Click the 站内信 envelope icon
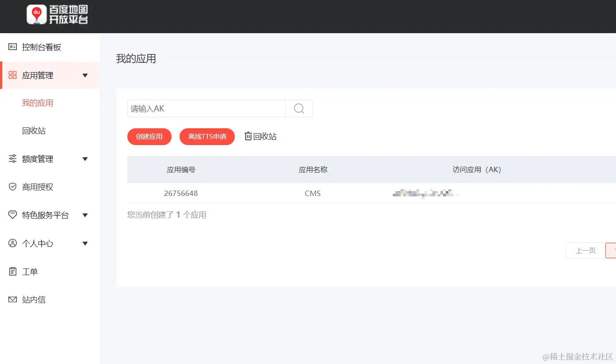616x364 pixels. pos(12,299)
